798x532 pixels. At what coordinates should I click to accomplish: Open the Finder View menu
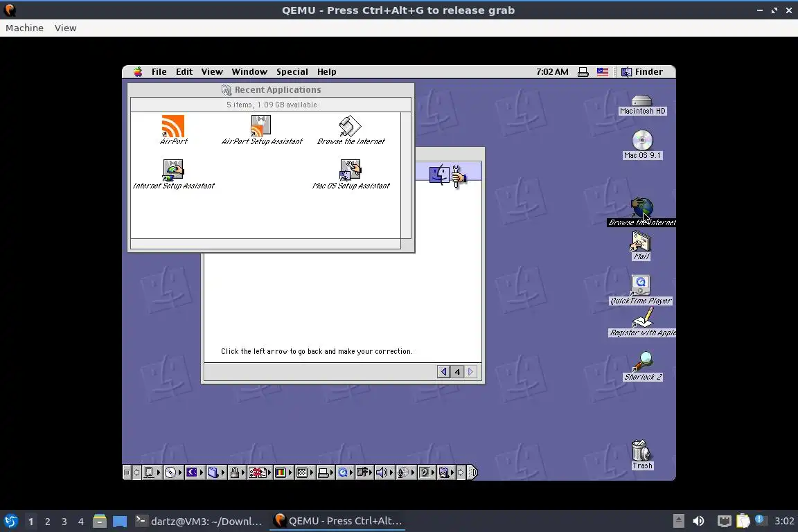click(x=212, y=72)
